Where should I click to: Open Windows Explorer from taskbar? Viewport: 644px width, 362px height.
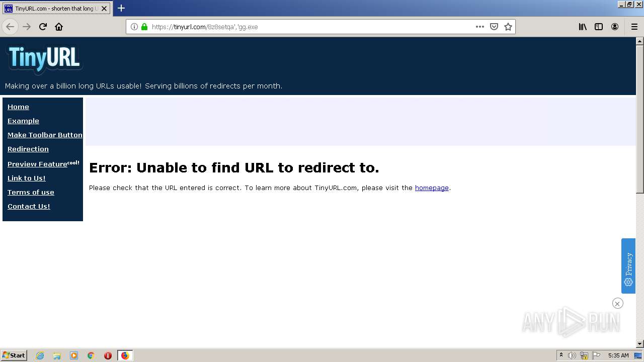tap(57, 355)
